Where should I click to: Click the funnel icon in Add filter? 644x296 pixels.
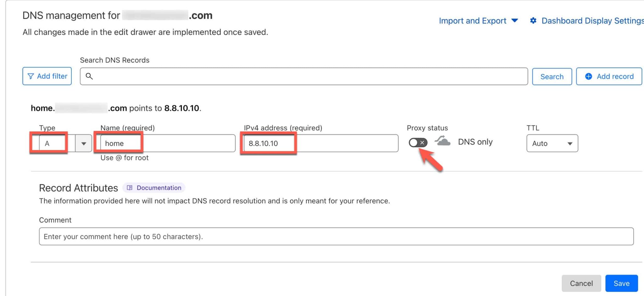(x=31, y=76)
